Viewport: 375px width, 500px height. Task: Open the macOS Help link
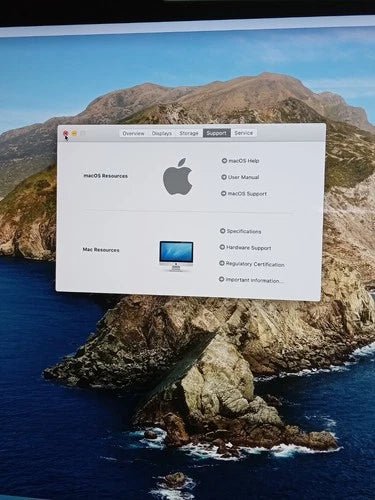(244, 161)
